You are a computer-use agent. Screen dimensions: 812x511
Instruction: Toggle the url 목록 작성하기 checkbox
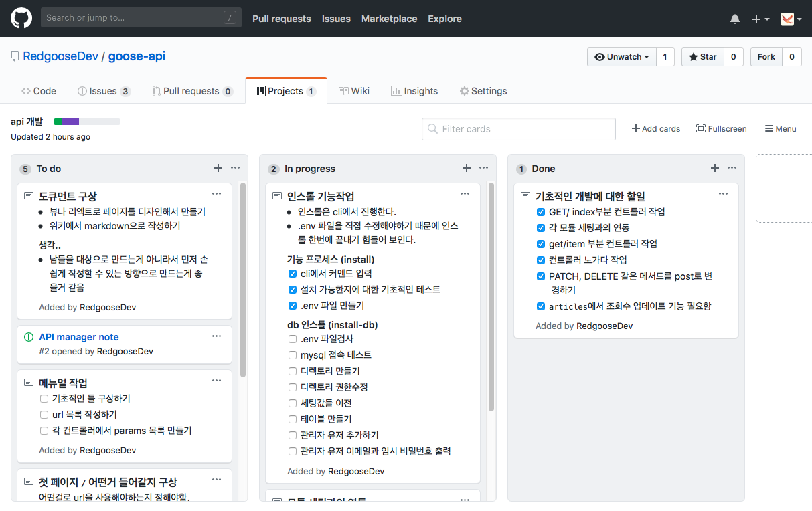pyautogui.click(x=44, y=415)
